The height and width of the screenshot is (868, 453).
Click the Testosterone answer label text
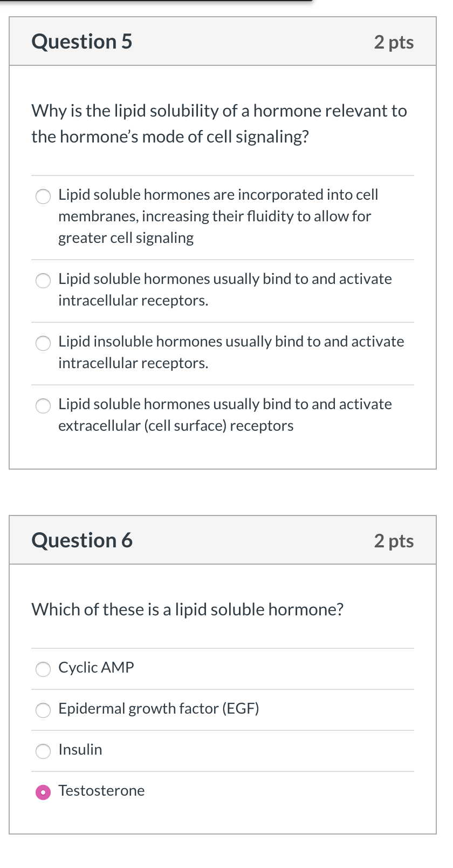click(101, 791)
